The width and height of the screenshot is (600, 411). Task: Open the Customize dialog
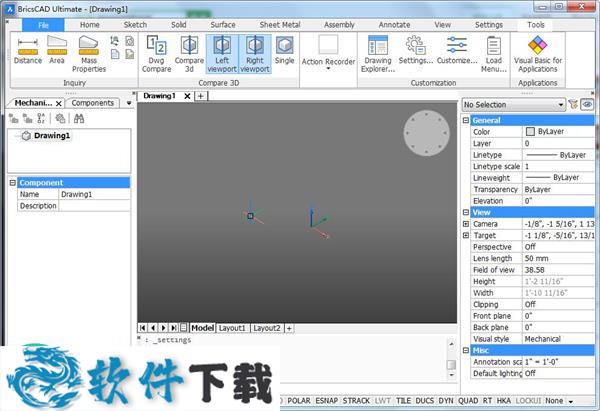click(457, 50)
